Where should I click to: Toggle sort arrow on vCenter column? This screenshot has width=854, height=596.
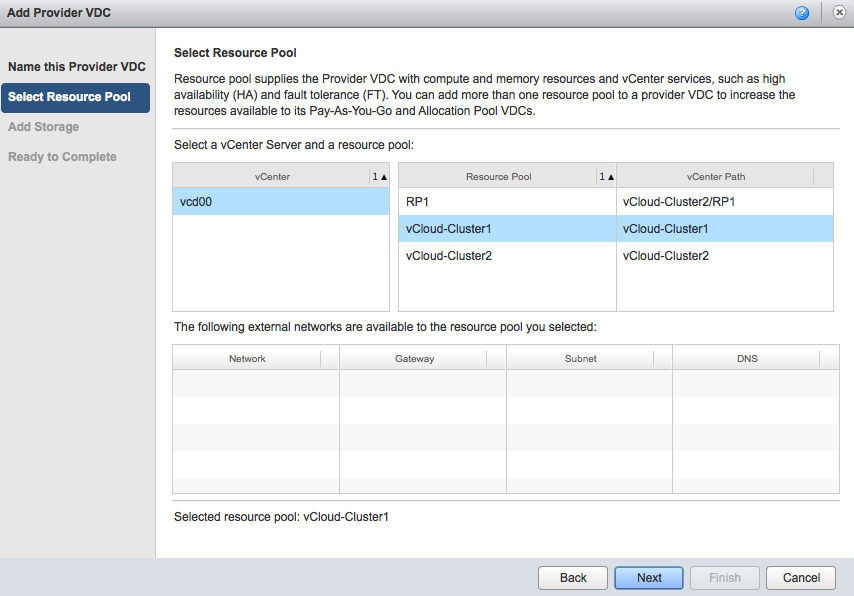pyautogui.click(x=380, y=177)
